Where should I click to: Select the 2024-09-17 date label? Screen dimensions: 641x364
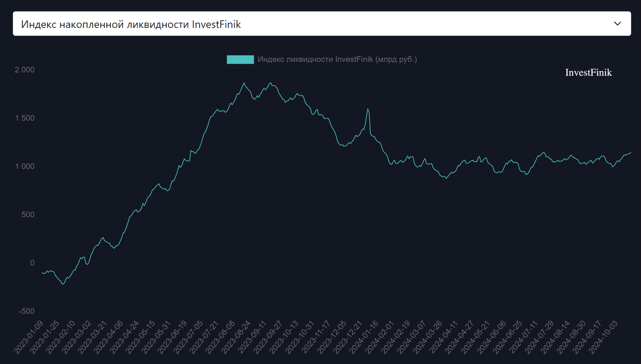click(587, 337)
